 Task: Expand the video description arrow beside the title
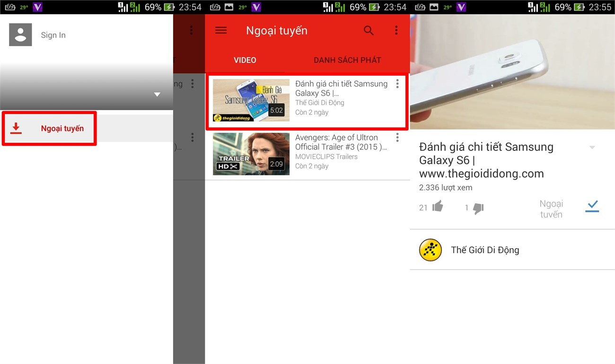pyautogui.click(x=592, y=147)
